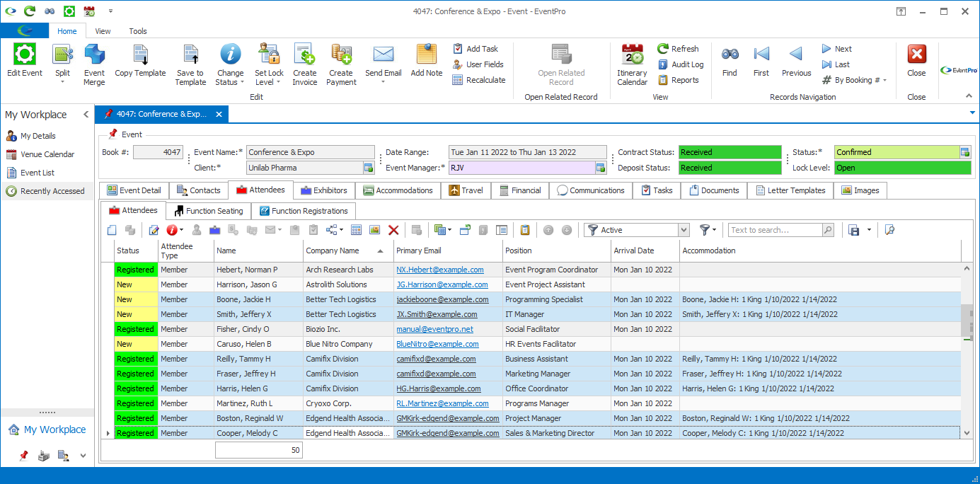
Task: Open the Audit Log
Action: click(680, 64)
